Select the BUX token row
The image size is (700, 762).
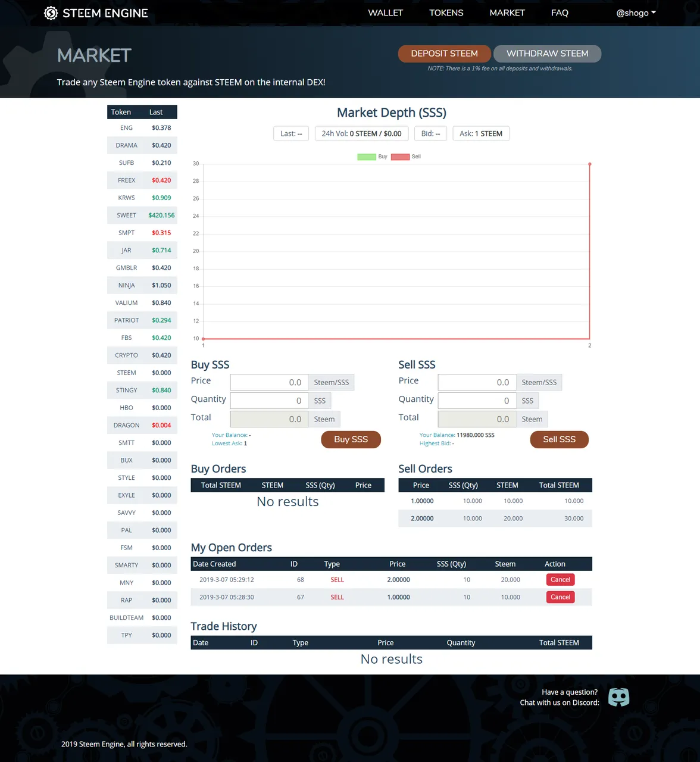[142, 460]
